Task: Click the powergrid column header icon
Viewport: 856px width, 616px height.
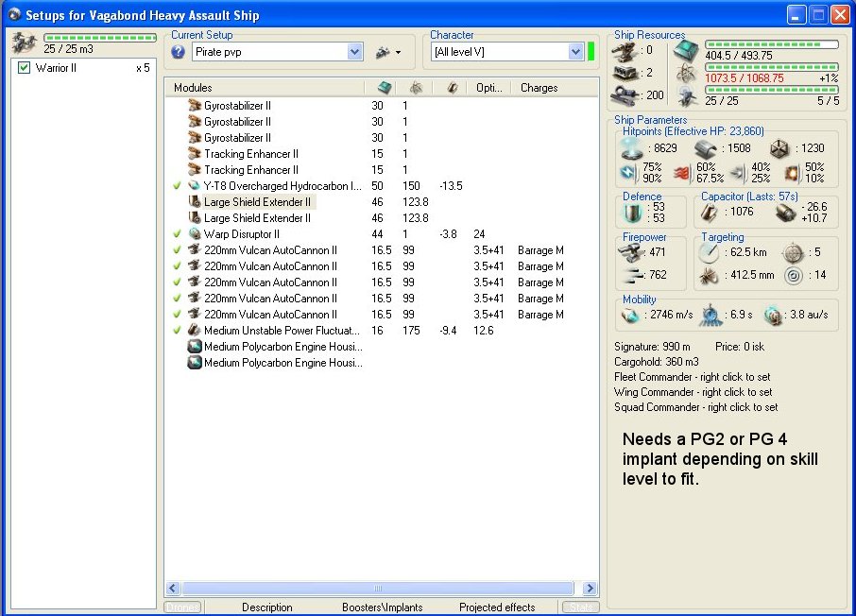Action: 416,87
